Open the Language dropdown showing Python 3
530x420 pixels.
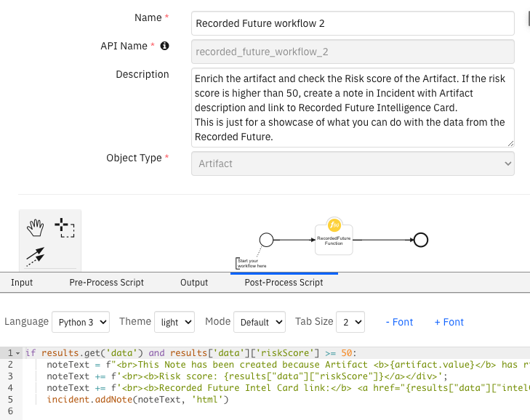click(x=81, y=322)
